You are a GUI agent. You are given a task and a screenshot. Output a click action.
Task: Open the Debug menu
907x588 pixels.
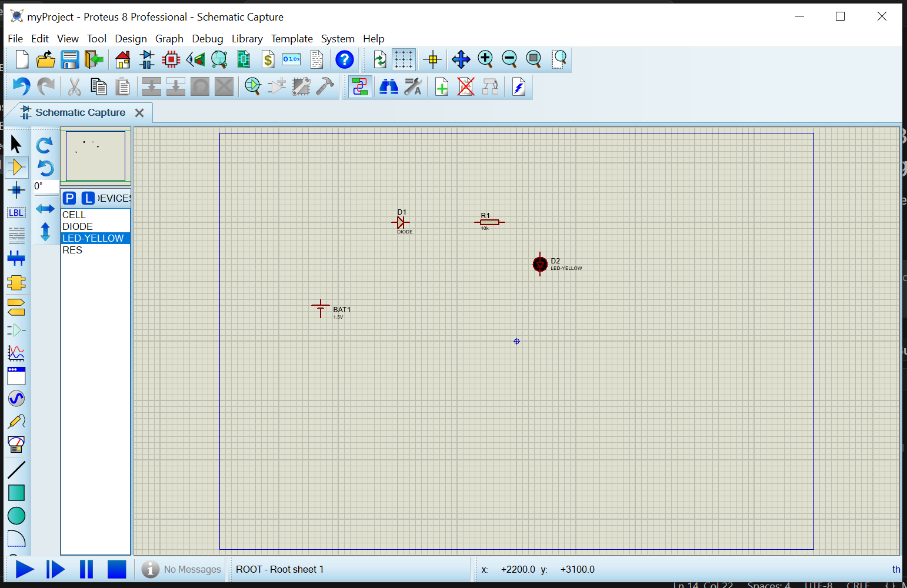click(207, 39)
